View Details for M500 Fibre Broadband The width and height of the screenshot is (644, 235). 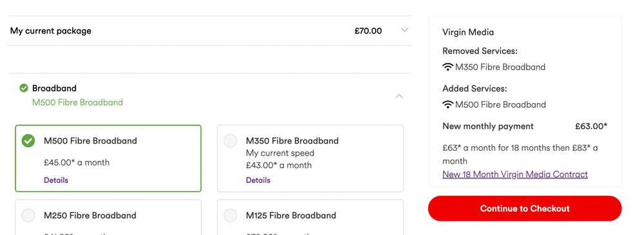(x=56, y=180)
